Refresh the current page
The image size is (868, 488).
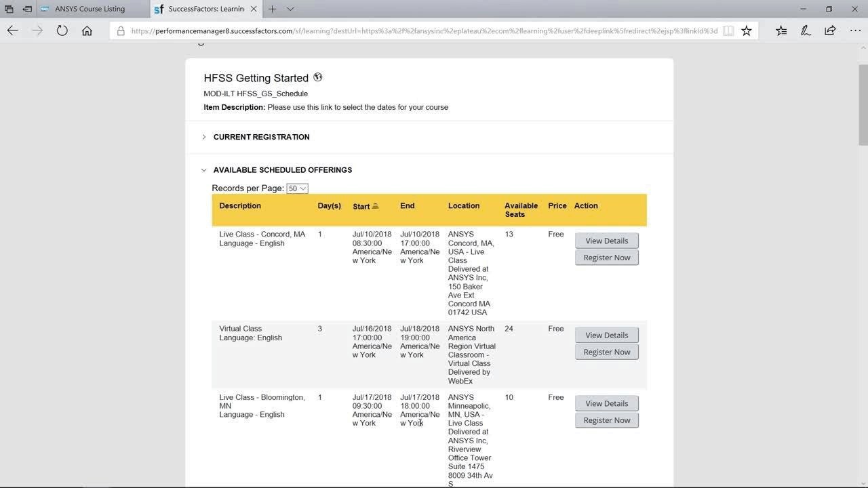click(62, 30)
